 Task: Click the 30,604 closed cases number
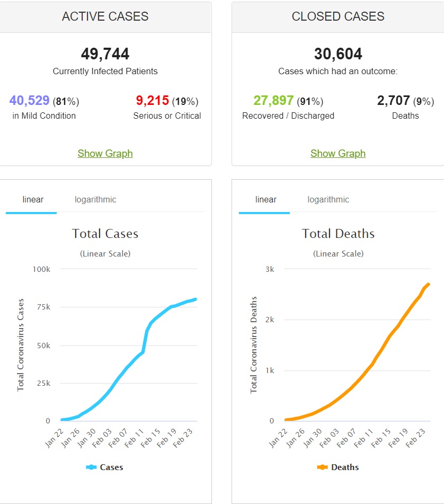338,54
